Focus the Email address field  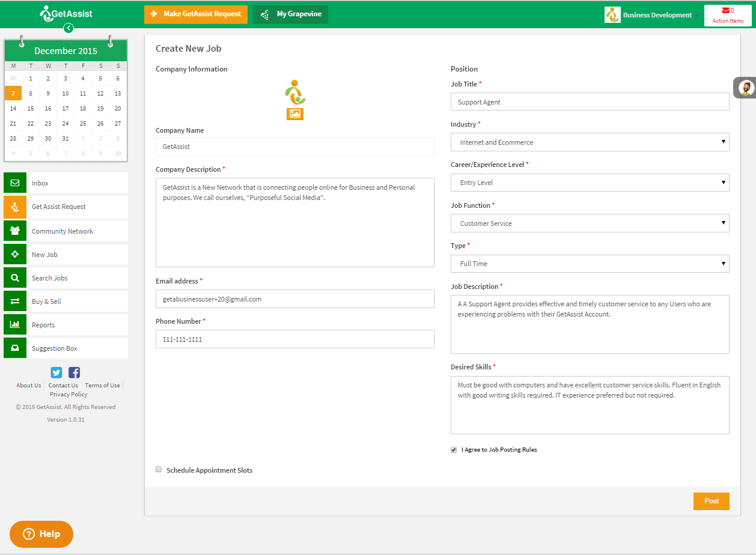tap(295, 299)
